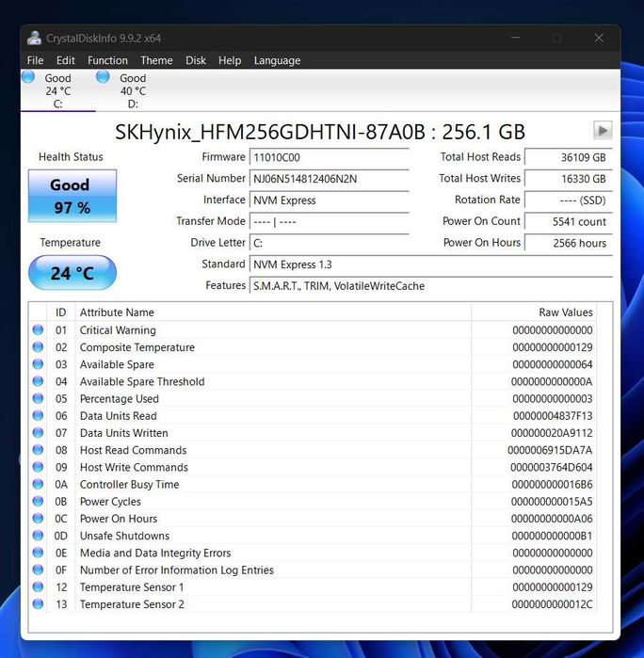Click status orb for Host Write Commands row
This screenshot has width=644, height=658.
coord(38,467)
